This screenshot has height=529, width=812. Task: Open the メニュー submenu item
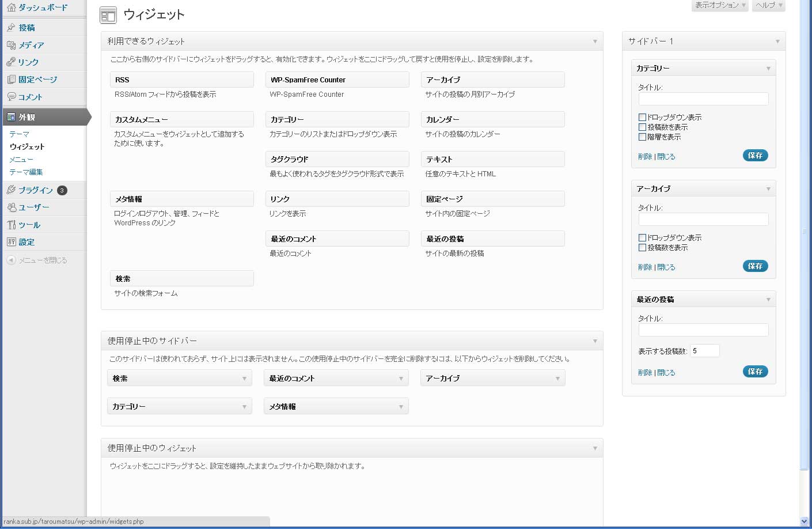[21, 159]
